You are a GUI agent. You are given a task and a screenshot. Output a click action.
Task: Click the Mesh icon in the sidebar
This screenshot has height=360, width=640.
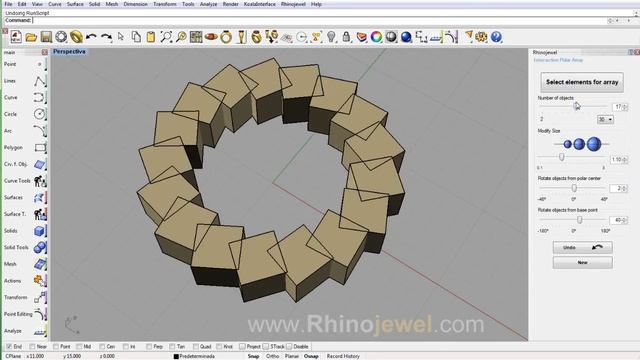coord(40,264)
